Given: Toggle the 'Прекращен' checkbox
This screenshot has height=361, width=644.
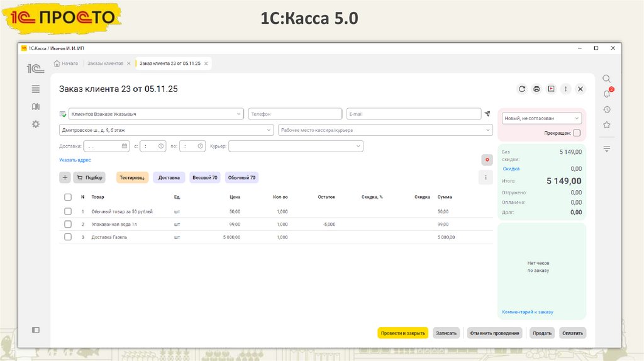Looking at the screenshot, I should (577, 133).
